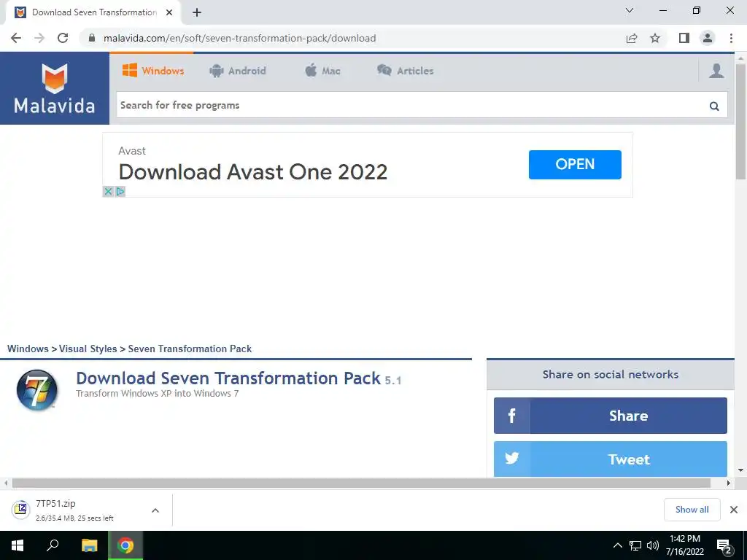
Task: Click the address bar URL
Action: click(239, 38)
